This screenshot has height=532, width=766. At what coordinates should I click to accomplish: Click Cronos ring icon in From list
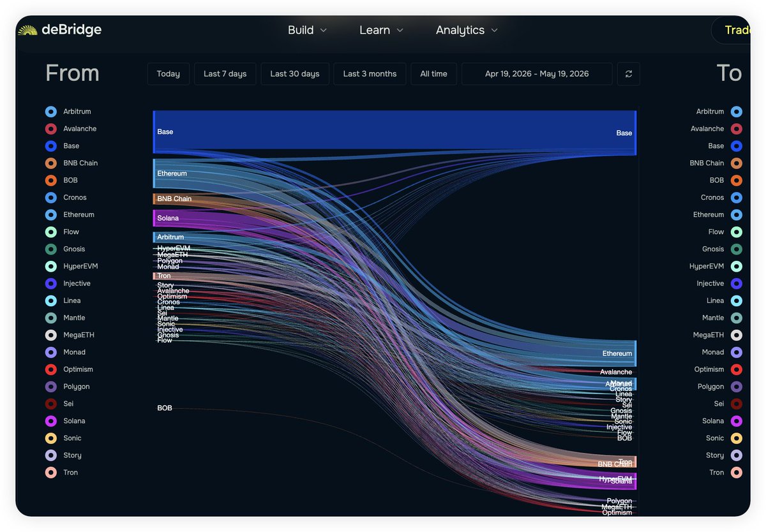pyautogui.click(x=51, y=198)
